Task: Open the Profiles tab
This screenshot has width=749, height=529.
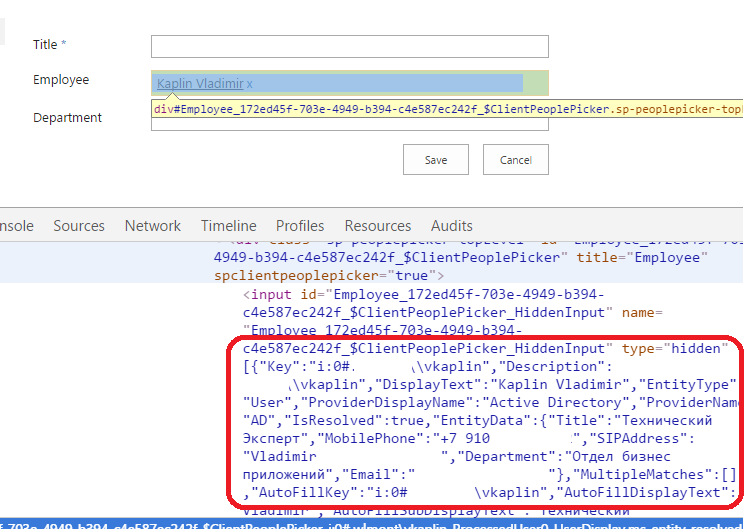Action: click(x=300, y=226)
